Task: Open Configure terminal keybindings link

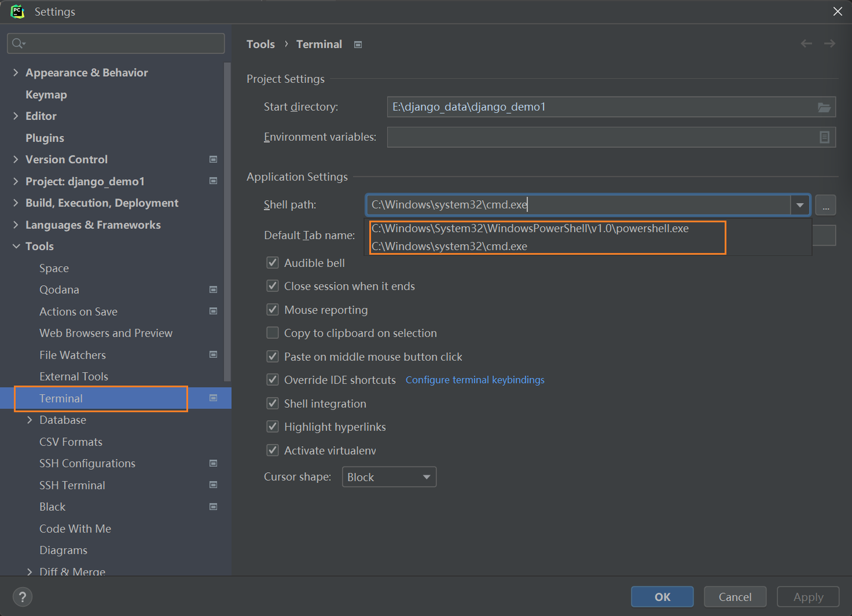Action: point(475,379)
